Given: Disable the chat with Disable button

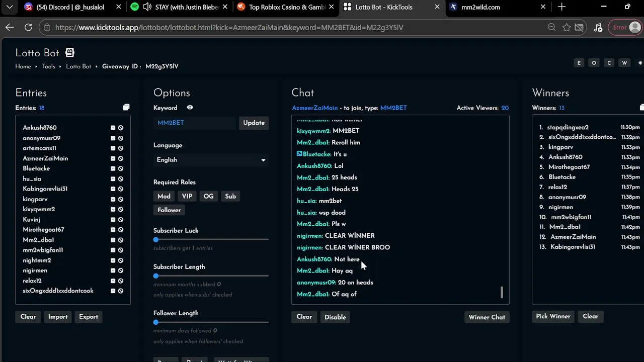Looking at the screenshot, I should [335, 317].
